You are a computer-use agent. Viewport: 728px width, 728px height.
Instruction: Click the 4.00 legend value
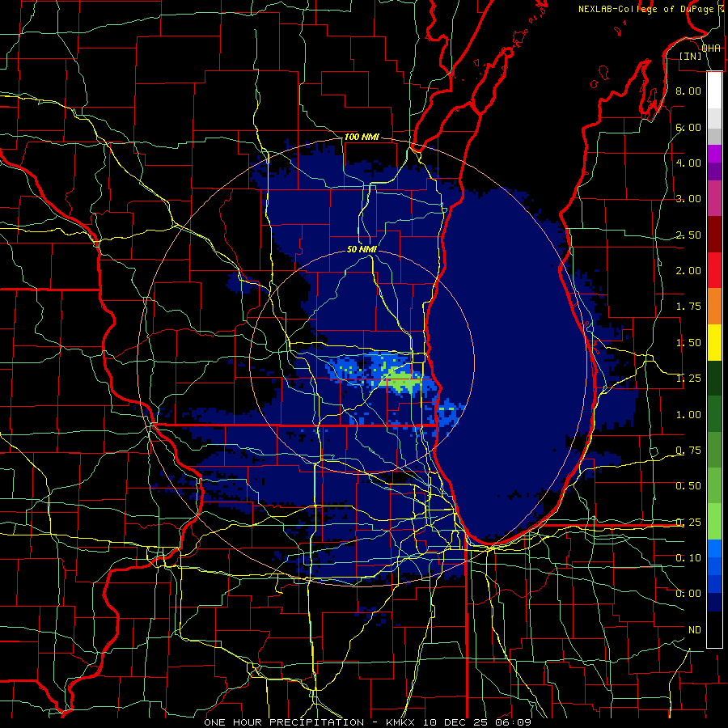(688, 163)
